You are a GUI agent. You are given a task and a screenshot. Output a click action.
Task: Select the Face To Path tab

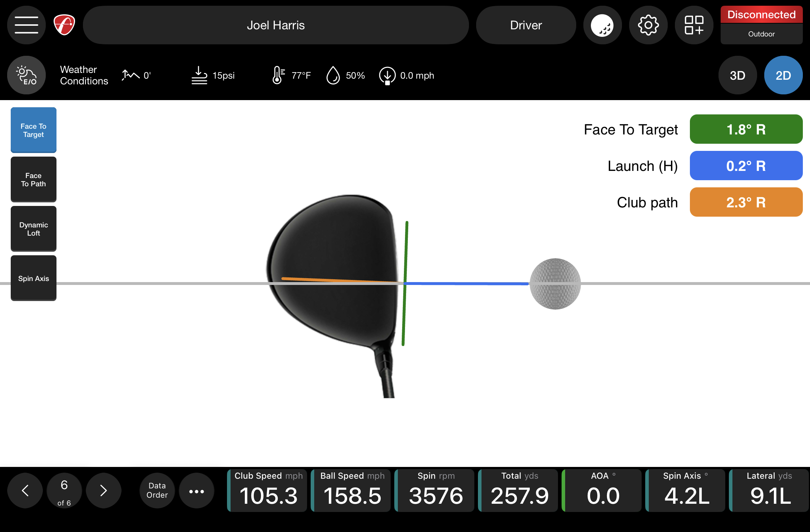34,179
